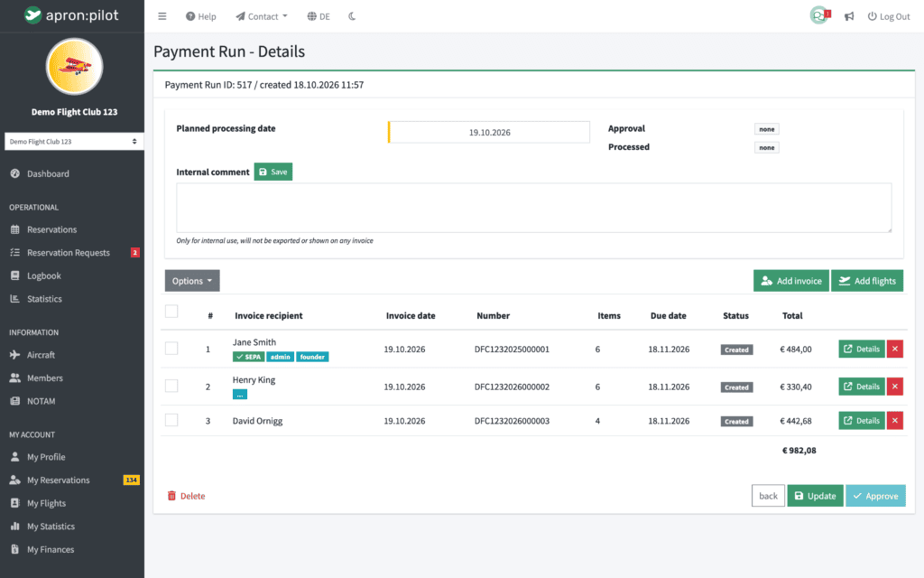Screen dimensions: 924x578
Task: Open Details for David Ornigg invoice
Action: (862, 421)
